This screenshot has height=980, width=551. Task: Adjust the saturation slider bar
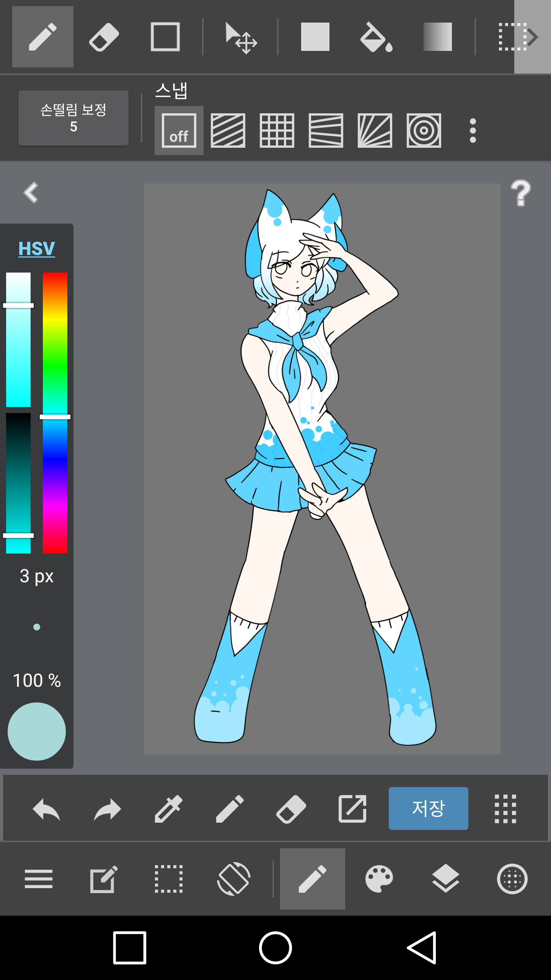[18, 340]
